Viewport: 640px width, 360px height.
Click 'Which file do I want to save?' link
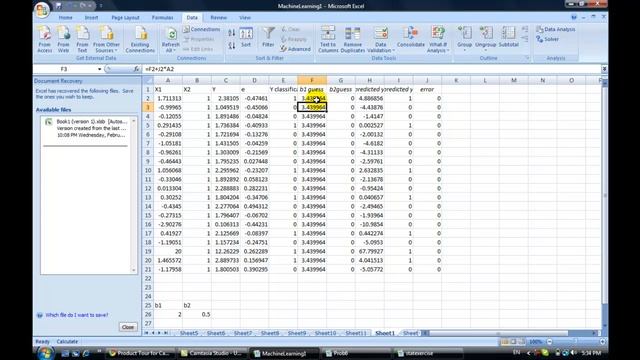[x=77, y=315]
